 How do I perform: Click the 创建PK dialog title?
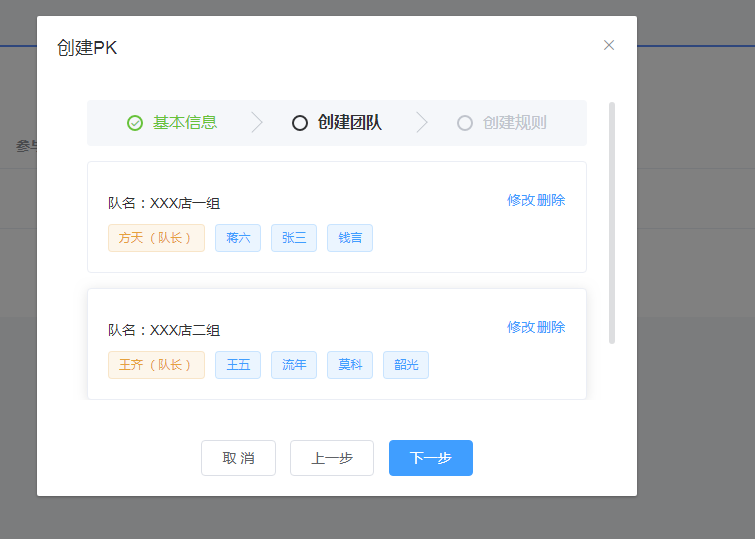(87, 48)
